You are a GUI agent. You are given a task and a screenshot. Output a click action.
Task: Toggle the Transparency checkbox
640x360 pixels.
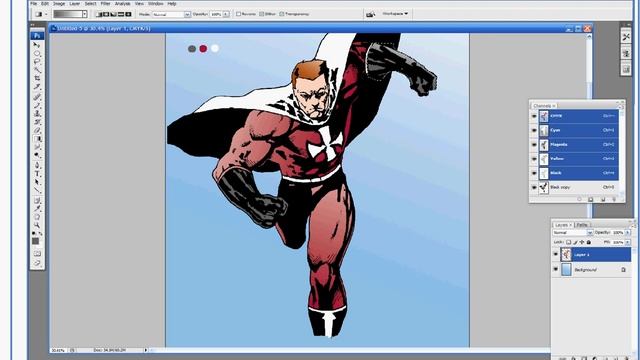[282, 14]
